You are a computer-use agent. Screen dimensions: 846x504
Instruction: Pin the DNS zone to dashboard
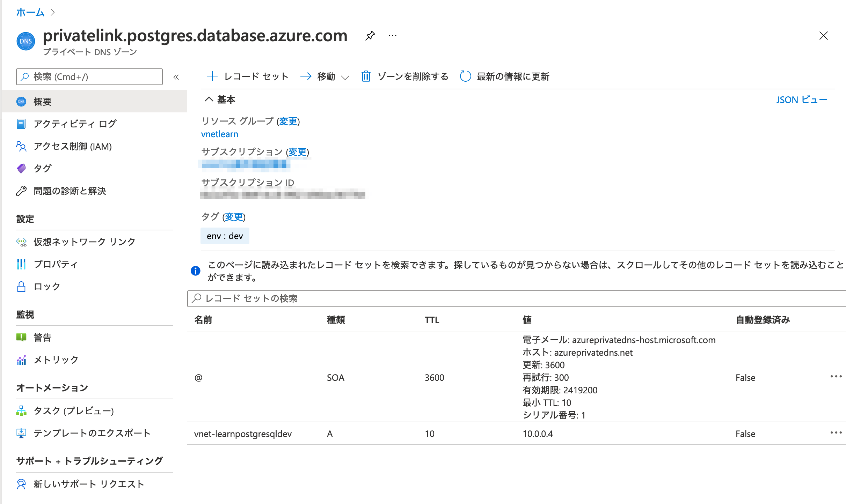tap(370, 36)
